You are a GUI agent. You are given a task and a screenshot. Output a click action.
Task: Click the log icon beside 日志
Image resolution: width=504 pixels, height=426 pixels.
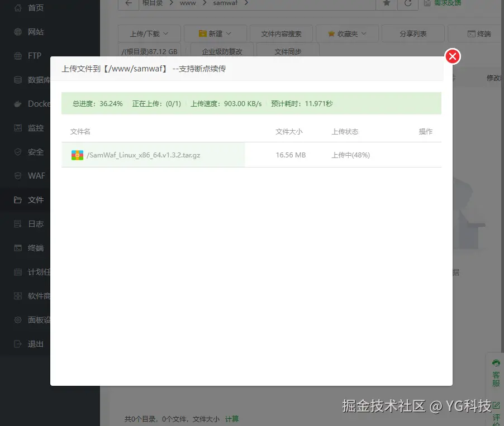click(18, 224)
